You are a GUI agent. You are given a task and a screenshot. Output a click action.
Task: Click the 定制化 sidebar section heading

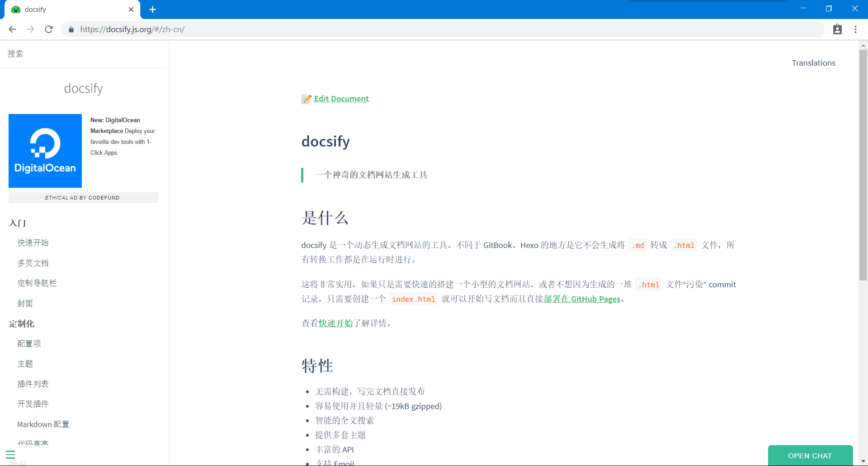pos(22,324)
